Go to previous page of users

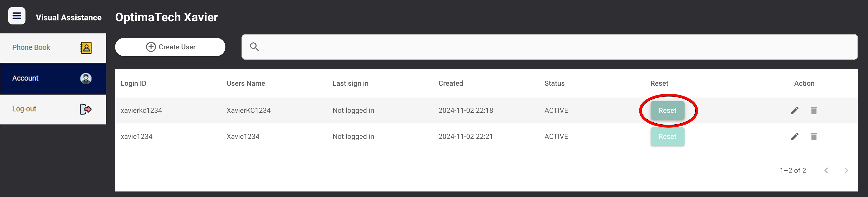(826, 170)
